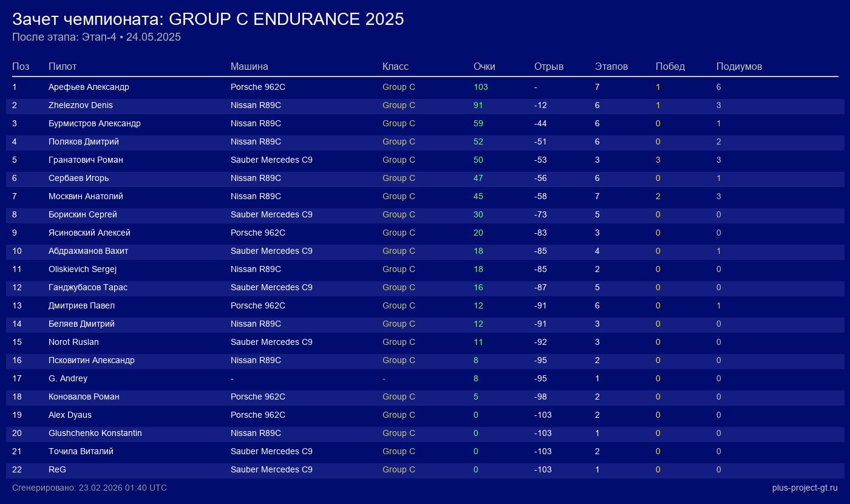The height and width of the screenshot is (504, 850).
Task: Select the Этапов column header
Action: click(611, 66)
